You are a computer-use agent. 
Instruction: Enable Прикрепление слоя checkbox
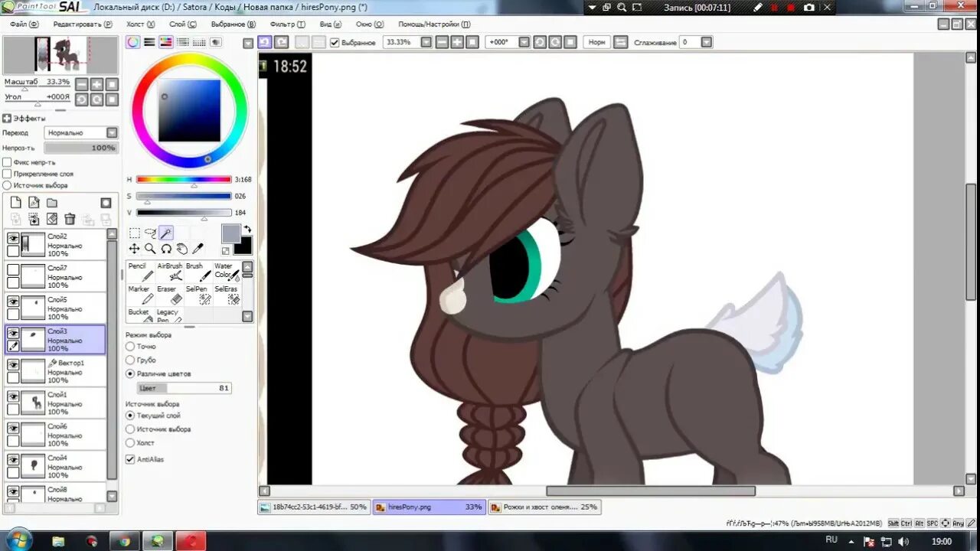pos(7,174)
